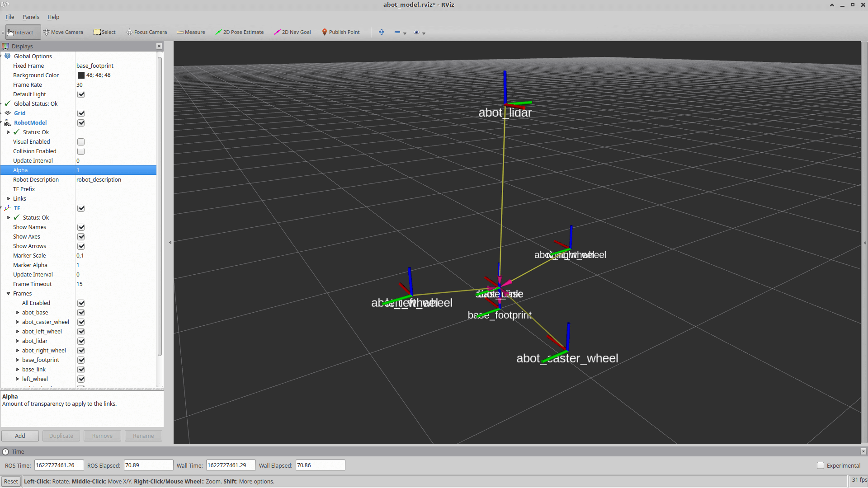The image size is (868, 488).
Task: Select the Measure tool
Action: tap(191, 32)
